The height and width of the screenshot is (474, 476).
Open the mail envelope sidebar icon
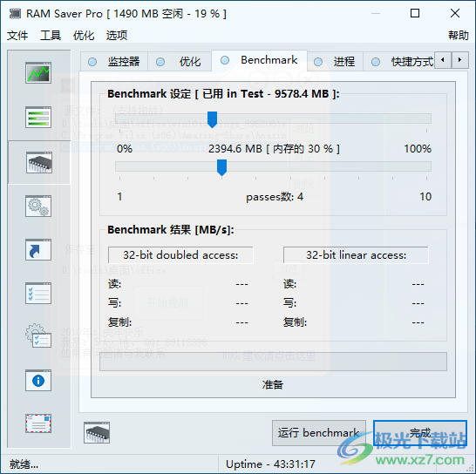[38, 423]
